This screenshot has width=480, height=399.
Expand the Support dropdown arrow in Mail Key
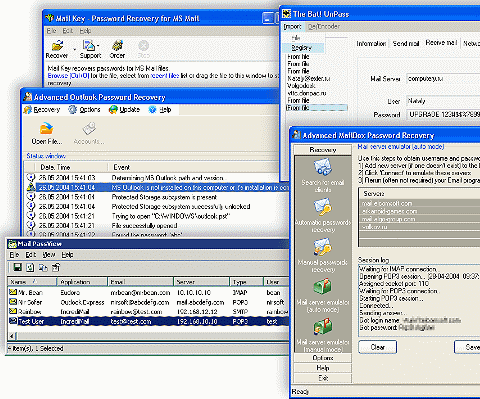98,45
